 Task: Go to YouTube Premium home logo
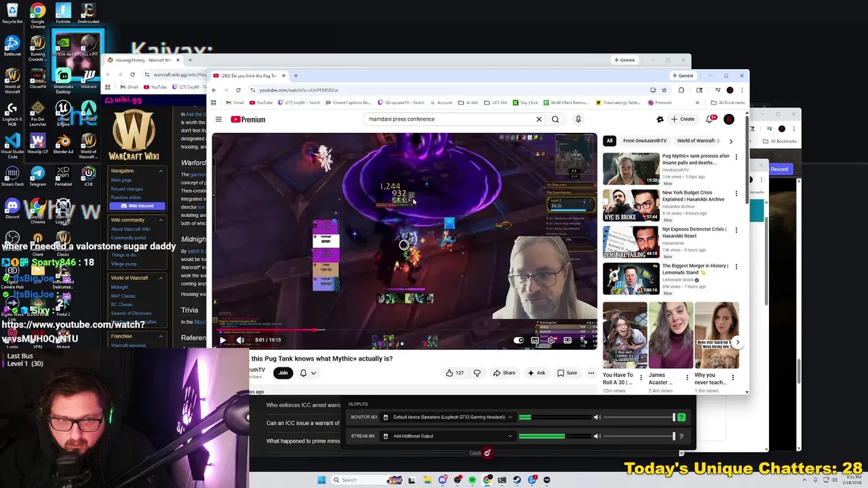tap(248, 119)
